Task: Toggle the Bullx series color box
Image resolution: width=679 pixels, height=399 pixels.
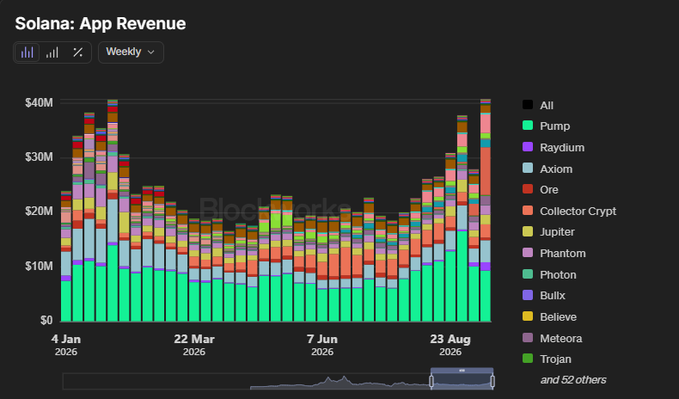Action: (527, 295)
